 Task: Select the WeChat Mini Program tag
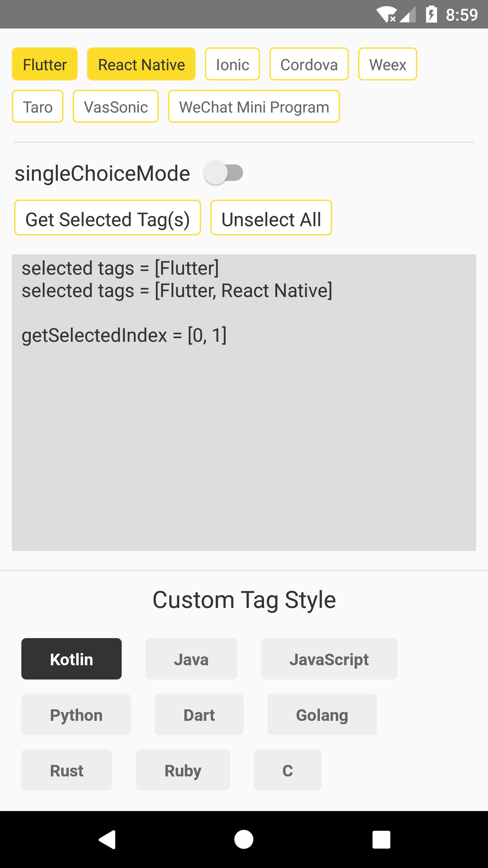coord(254,107)
